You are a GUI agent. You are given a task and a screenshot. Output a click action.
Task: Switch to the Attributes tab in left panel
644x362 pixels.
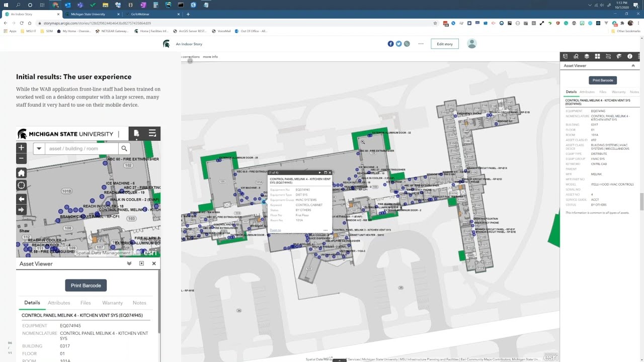click(x=59, y=303)
